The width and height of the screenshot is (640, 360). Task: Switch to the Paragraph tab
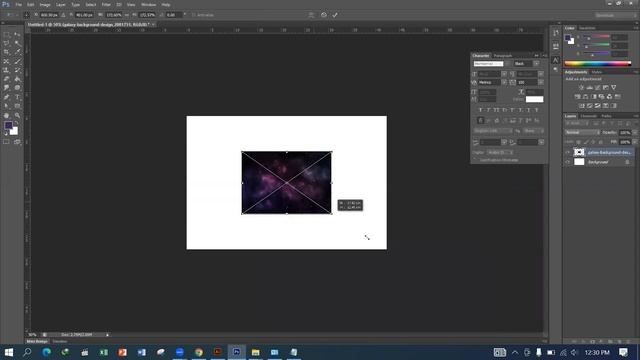point(503,56)
